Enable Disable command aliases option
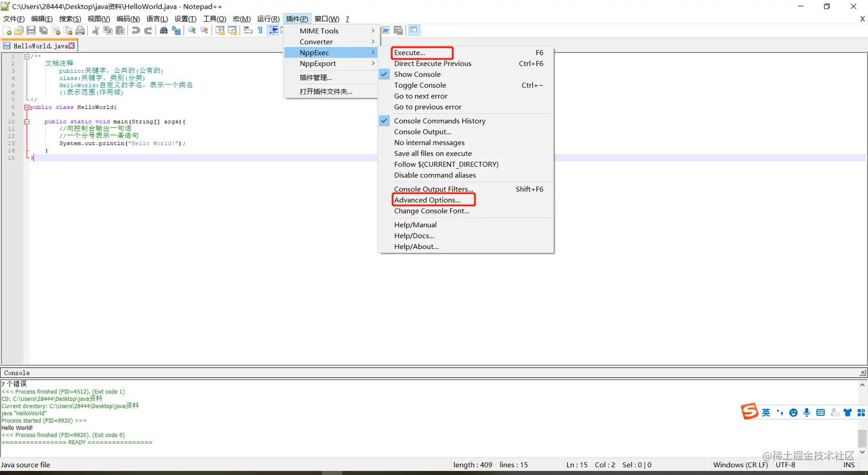Image resolution: width=868 pixels, height=475 pixels. (x=466, y=175)
